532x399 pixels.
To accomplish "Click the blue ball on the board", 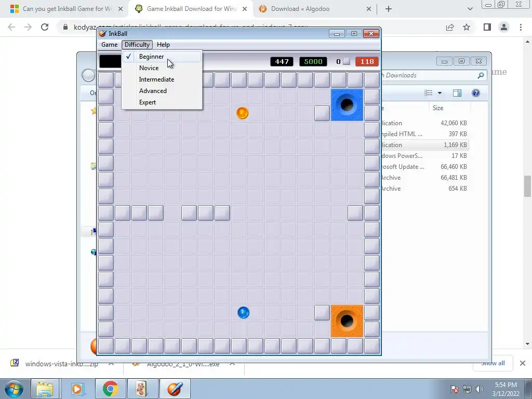I will point(243,312).
